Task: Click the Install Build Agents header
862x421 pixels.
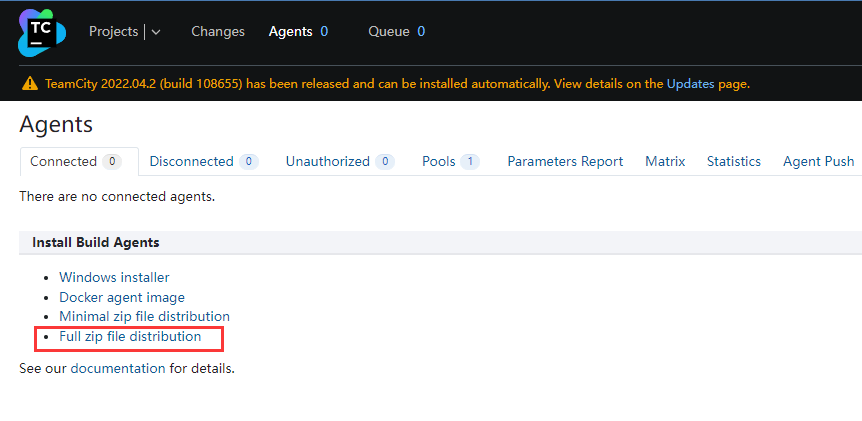Action: click(96, 242)
